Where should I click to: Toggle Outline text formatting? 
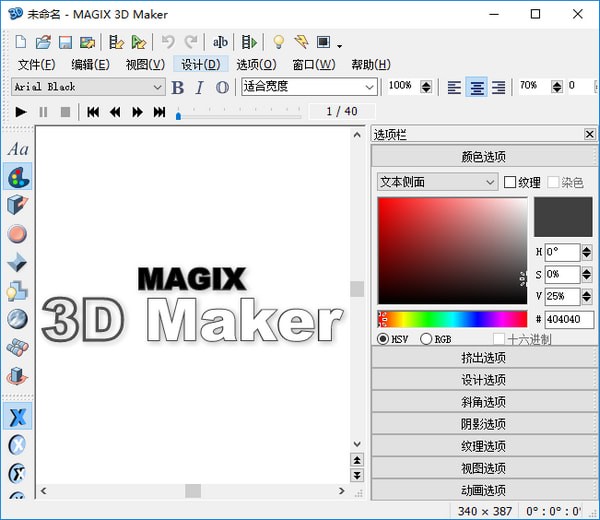pyautogui.click(x=222, y=88)
